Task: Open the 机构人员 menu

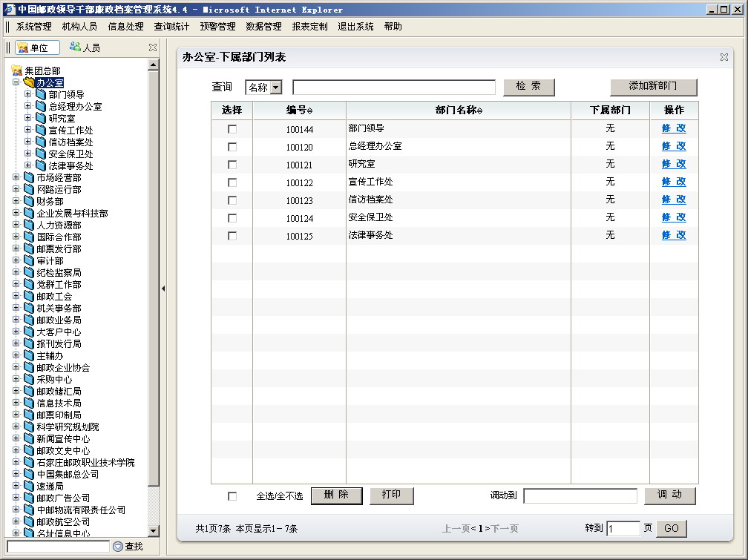Action: click(x=79, y=27)
